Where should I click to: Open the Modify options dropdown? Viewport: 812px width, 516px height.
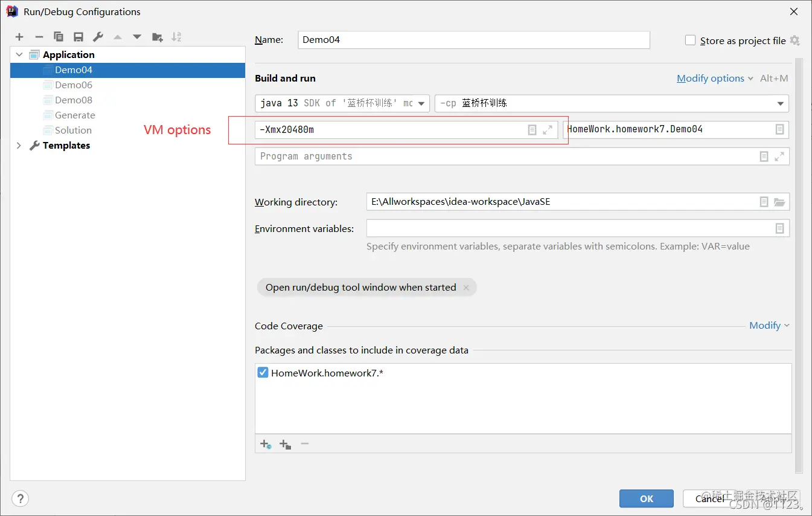(x=715, y=79)
